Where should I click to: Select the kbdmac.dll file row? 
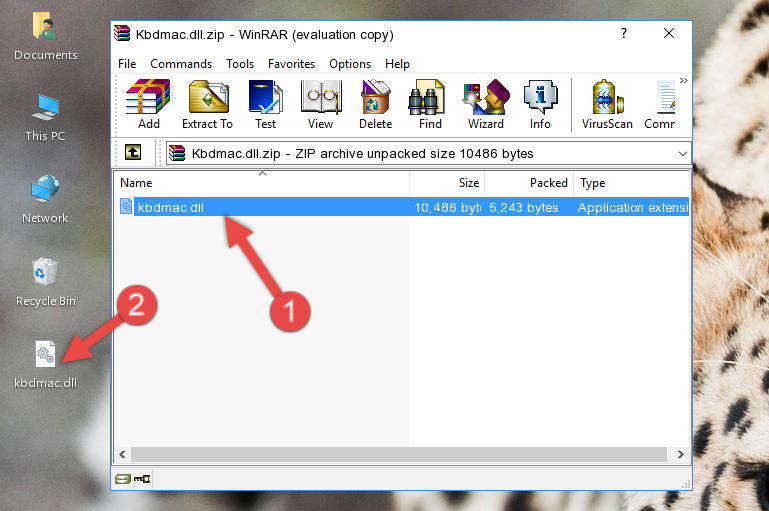(403, 207)
